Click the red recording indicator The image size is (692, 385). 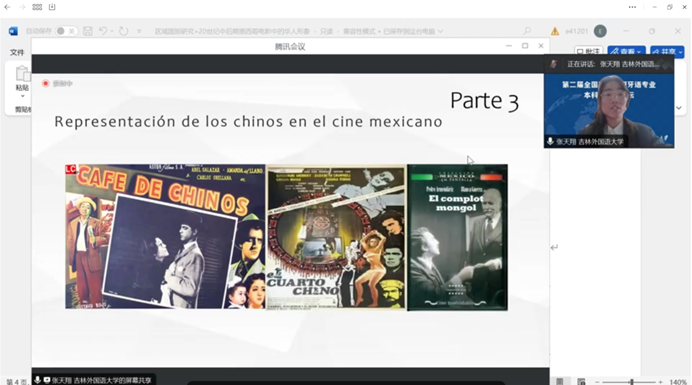pos(45,83)
